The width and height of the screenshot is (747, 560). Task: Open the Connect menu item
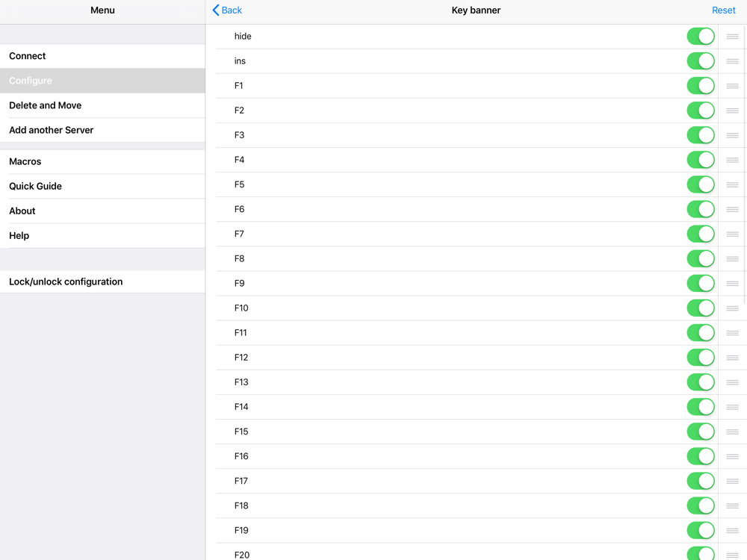tap(102, 56)
